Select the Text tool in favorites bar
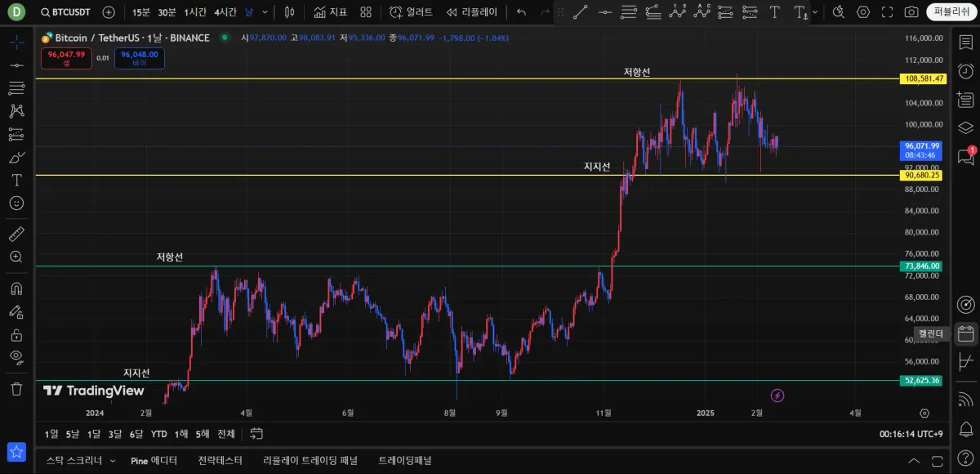Viewport: 980px width, 474px height. [774, 12]
